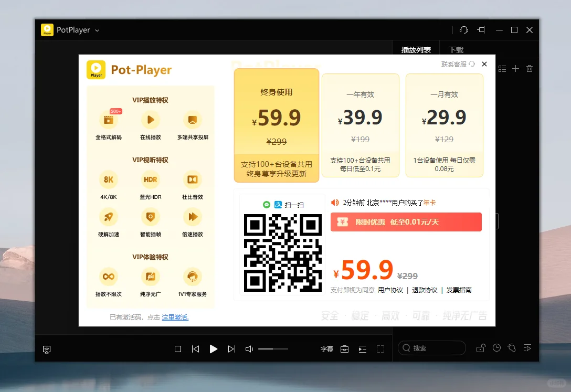Open the toolbox briefcase icon
Image resolution: width=571 pixels, height=392 pixels.
[344, 349]
